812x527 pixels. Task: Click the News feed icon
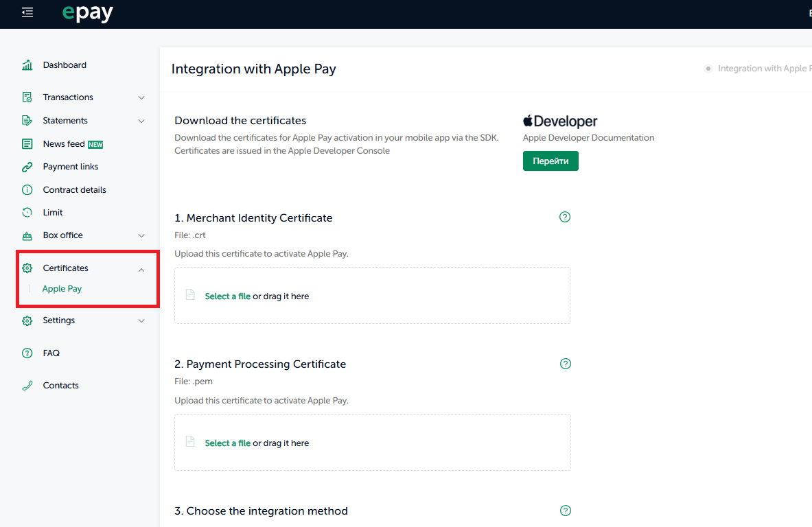pos(27,143)
